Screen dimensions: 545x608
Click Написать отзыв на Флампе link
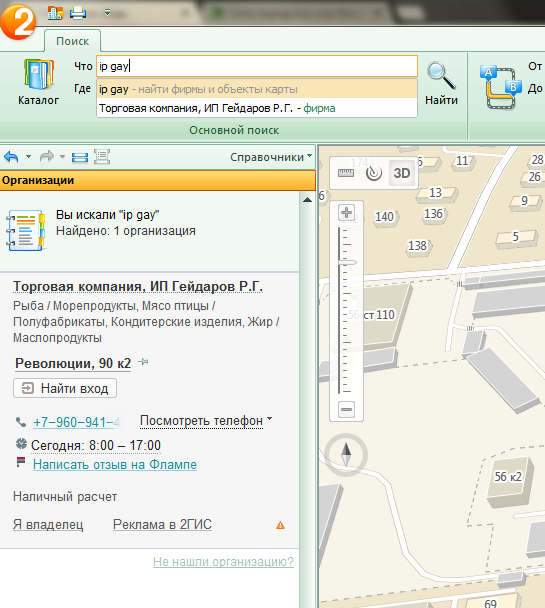(115, 465)
